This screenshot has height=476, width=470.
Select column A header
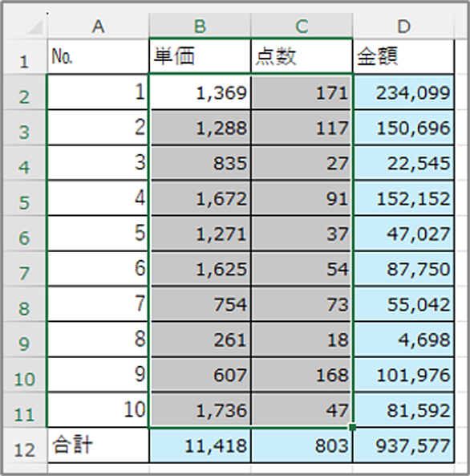[x=99, y=26]
